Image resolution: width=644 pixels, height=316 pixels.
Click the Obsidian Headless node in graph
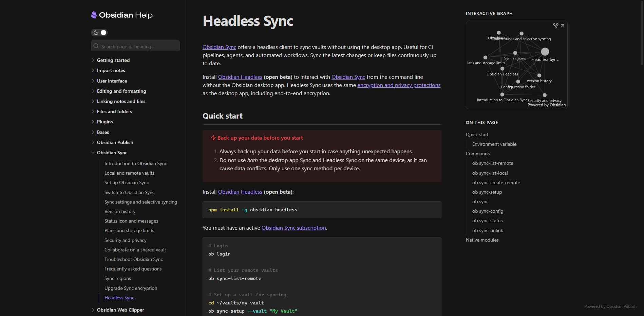pos(502,69)
